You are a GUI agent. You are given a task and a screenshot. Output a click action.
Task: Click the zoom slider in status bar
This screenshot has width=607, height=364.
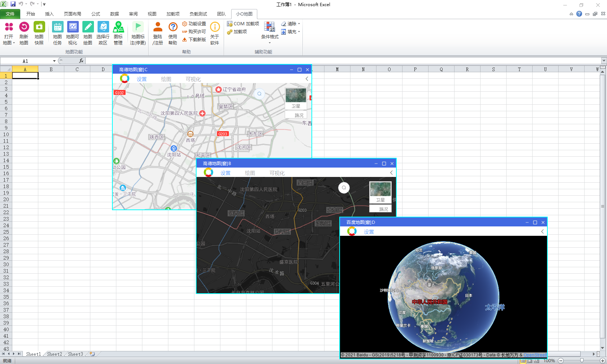[x=581, y=361]
